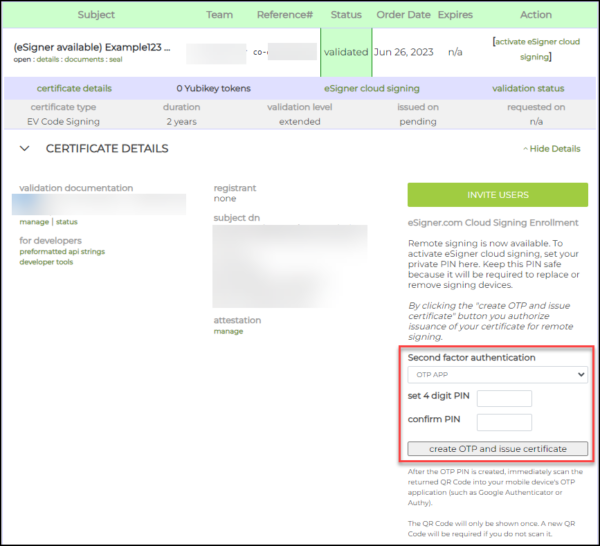The height and width of the screenshot is (546, 600).
Task: Click manage under validation documentation
Action: point(34,222)
